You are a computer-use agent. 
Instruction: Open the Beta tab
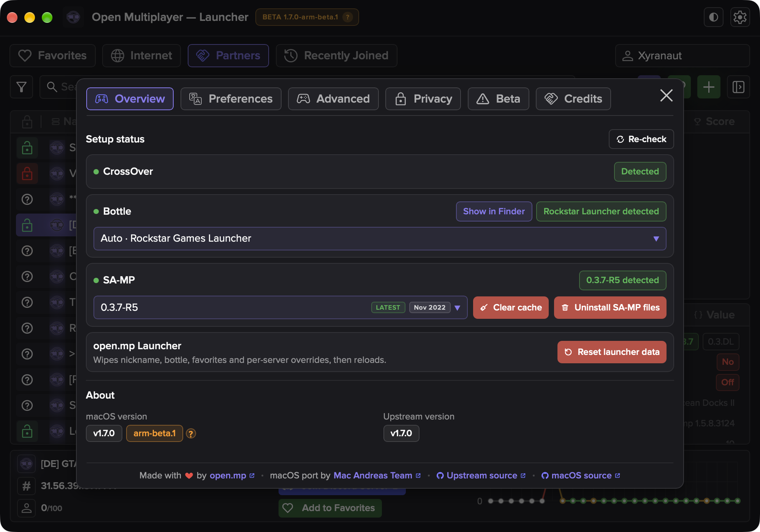(x=499, y=99)
